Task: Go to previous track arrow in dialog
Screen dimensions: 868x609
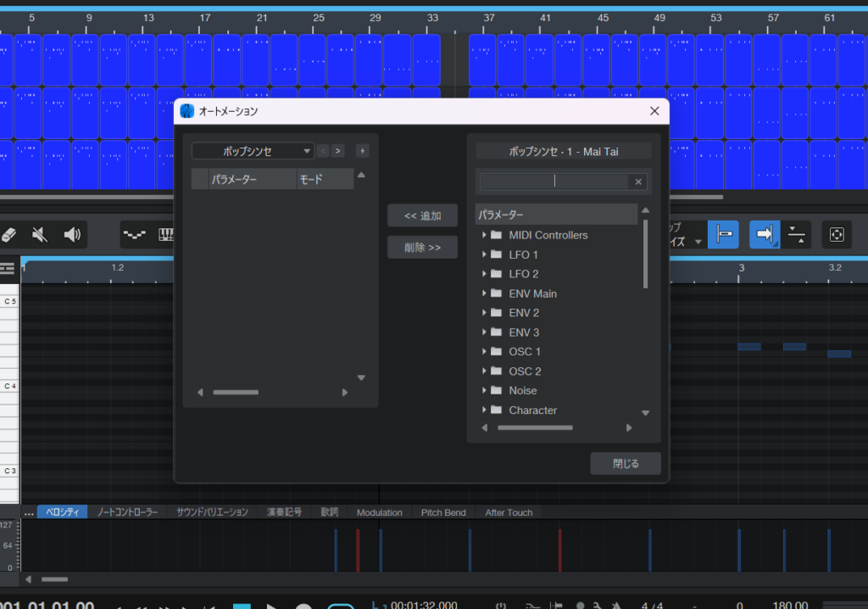Action: (323, 151)
